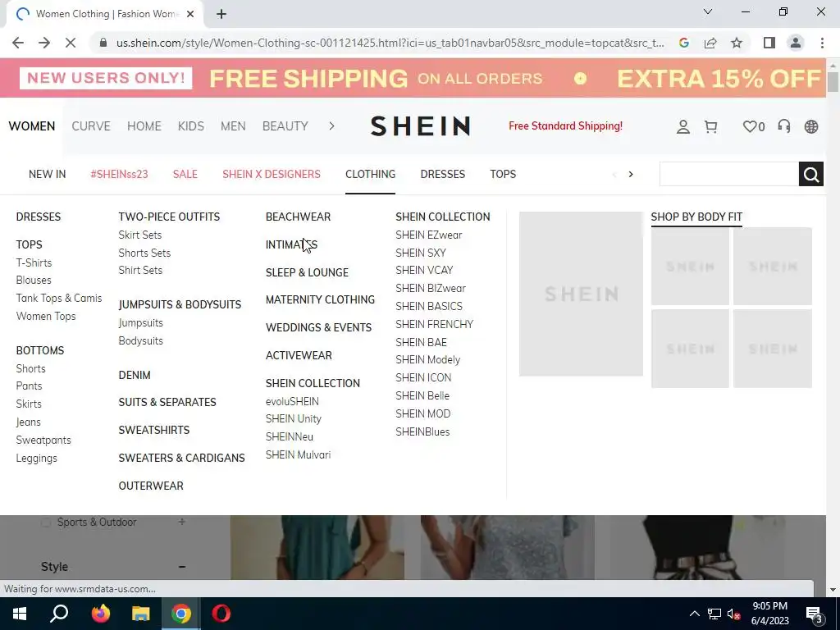Click the browser forward arrow

[x=44, y=43]
